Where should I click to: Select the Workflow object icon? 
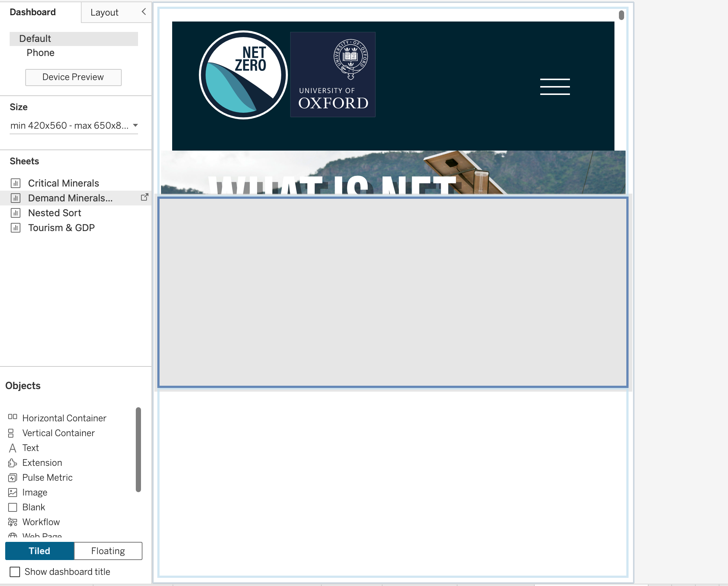click(x=13, y=522)
